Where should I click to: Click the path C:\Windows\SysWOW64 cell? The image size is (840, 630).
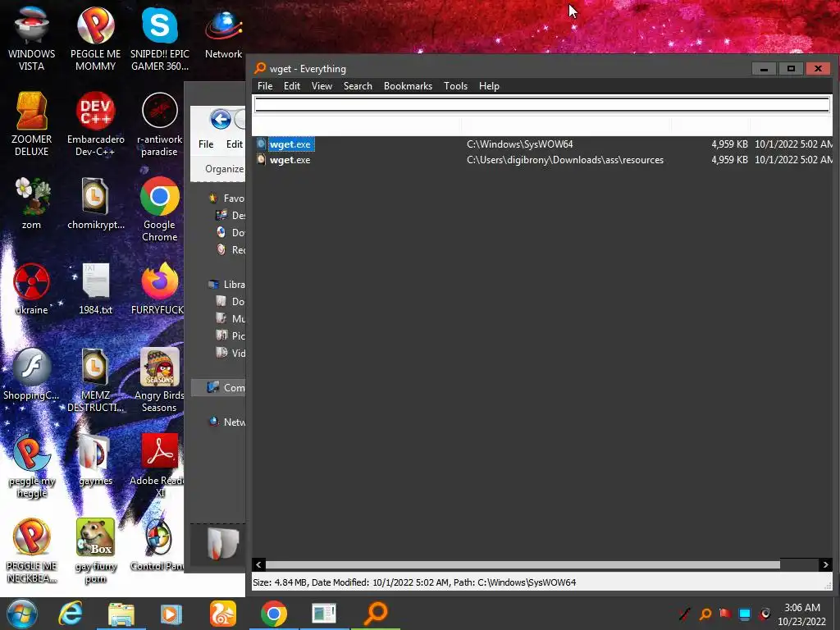tap(519, 144)
